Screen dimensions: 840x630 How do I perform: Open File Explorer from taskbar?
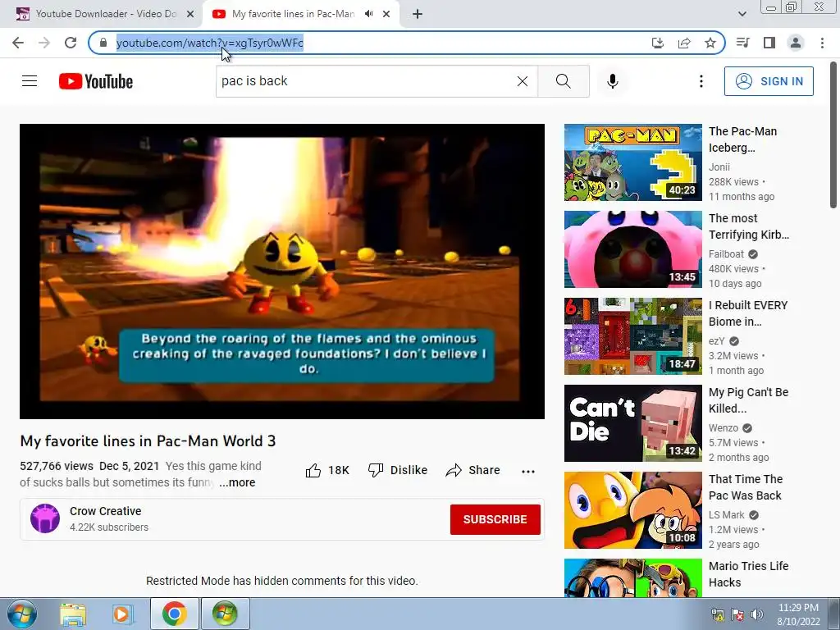coord(73,614)
